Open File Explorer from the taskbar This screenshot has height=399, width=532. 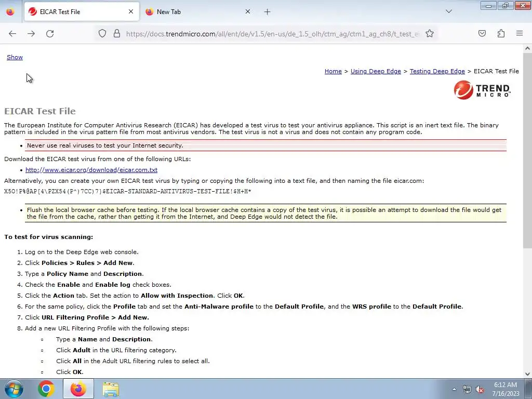tap(111, 389)
